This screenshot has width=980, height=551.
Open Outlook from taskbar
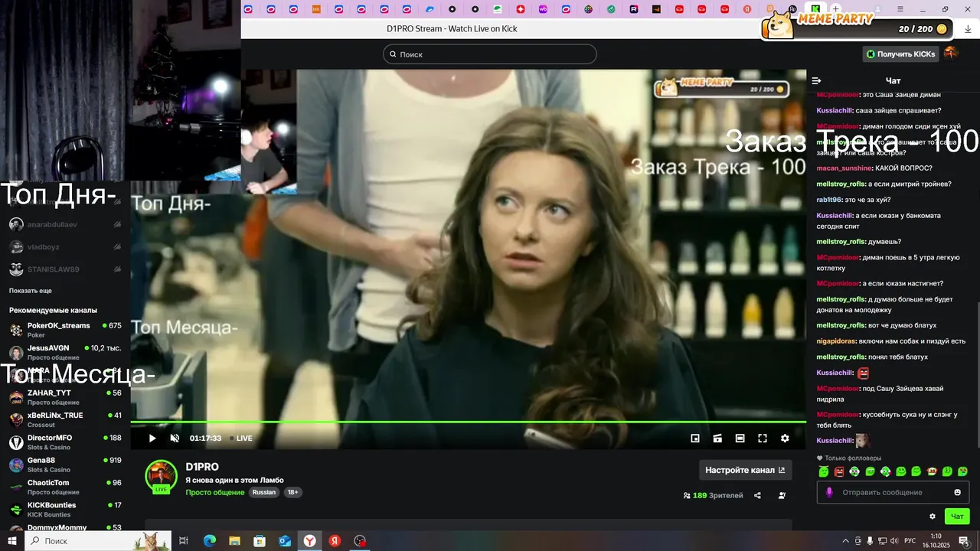(285, 541)
